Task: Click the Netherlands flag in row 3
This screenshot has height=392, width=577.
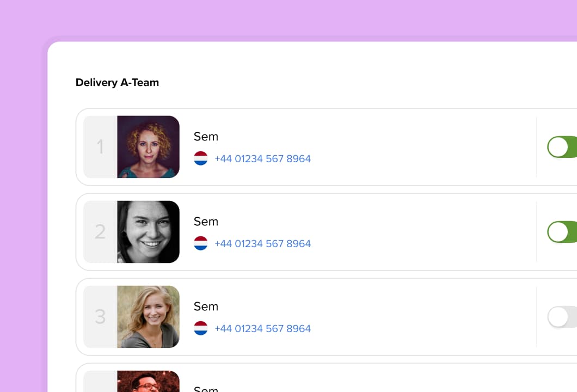Action: point(200,328)
